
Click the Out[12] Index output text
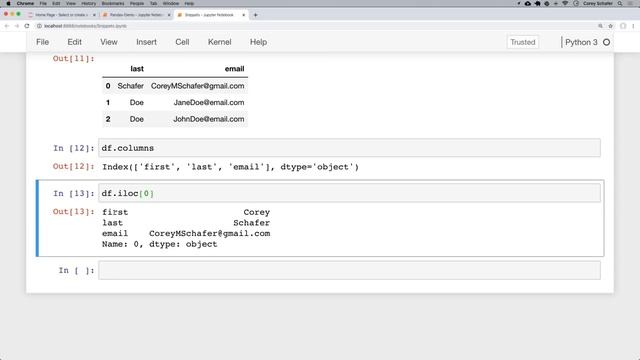coord(230,167)
